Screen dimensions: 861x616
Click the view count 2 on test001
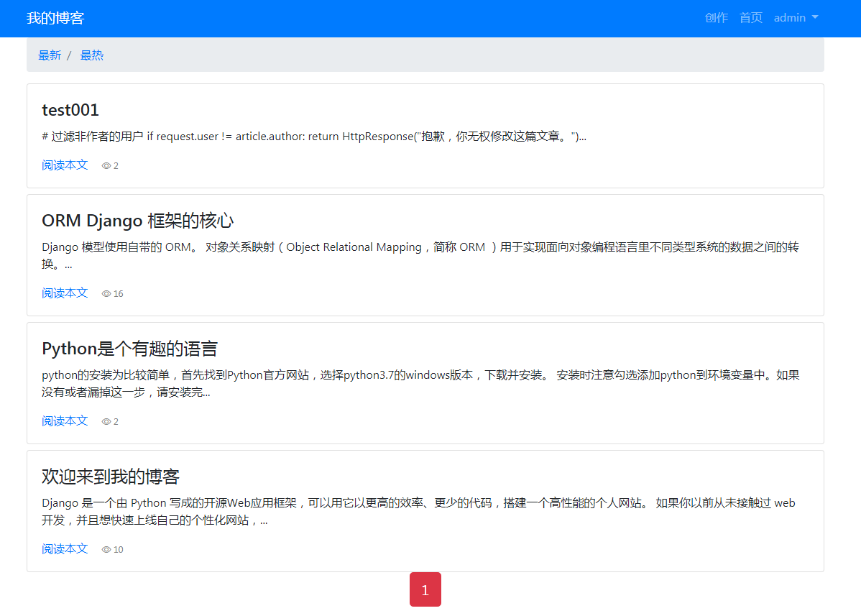tap(115, 165)
